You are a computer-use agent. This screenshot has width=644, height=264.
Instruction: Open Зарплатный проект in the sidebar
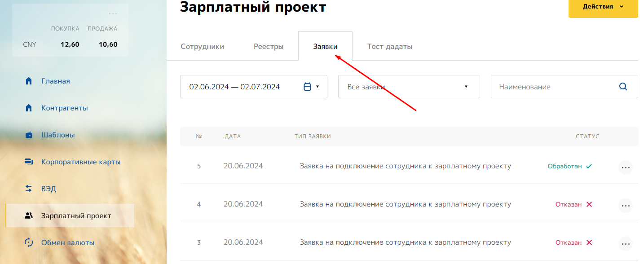(x=76, y=216)
